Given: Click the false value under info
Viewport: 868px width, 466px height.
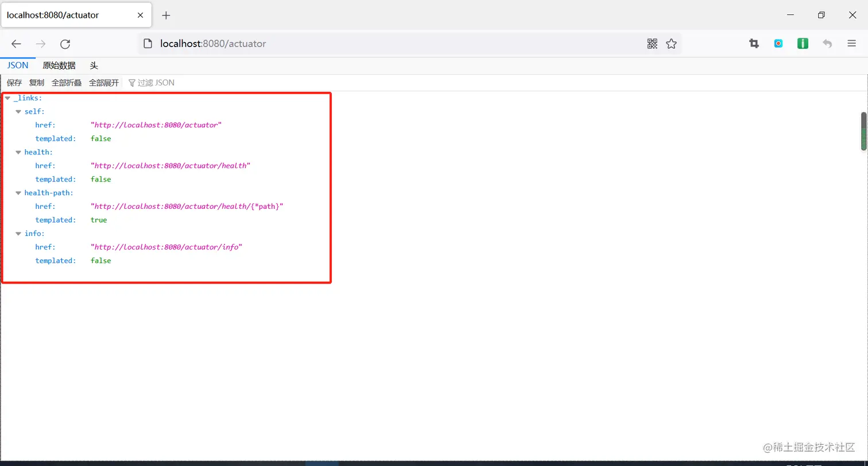Looking at the screenshot, I should pos(101,261).
